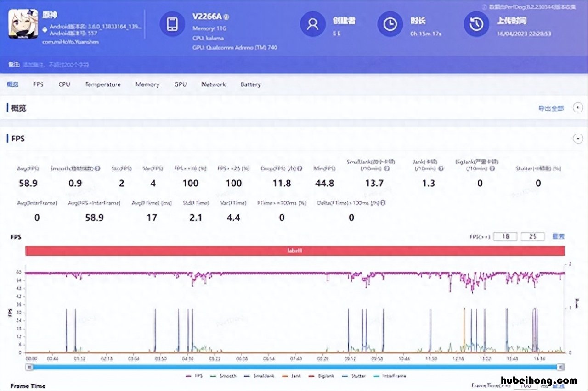
Task: Switch to the Network tab
Action: tap(214, 84)
